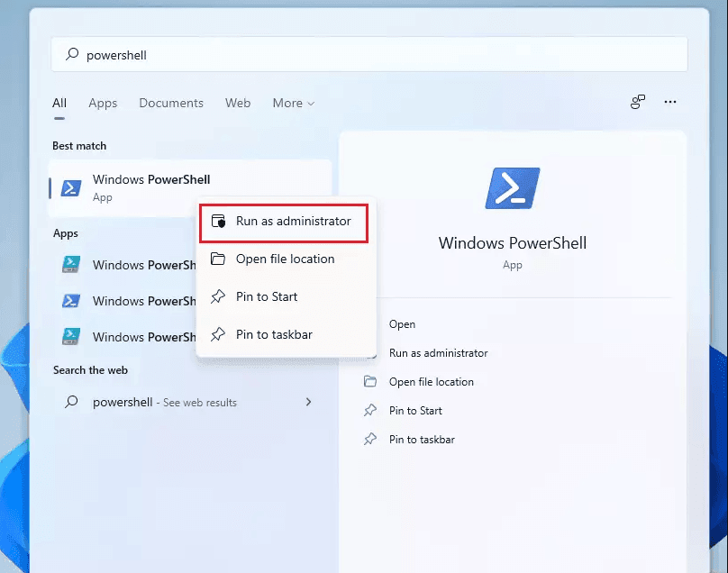This screenshot has width=728, height=573.
Task: Click the pin icon next to Pin to Start in context menu
Action: 218,296
